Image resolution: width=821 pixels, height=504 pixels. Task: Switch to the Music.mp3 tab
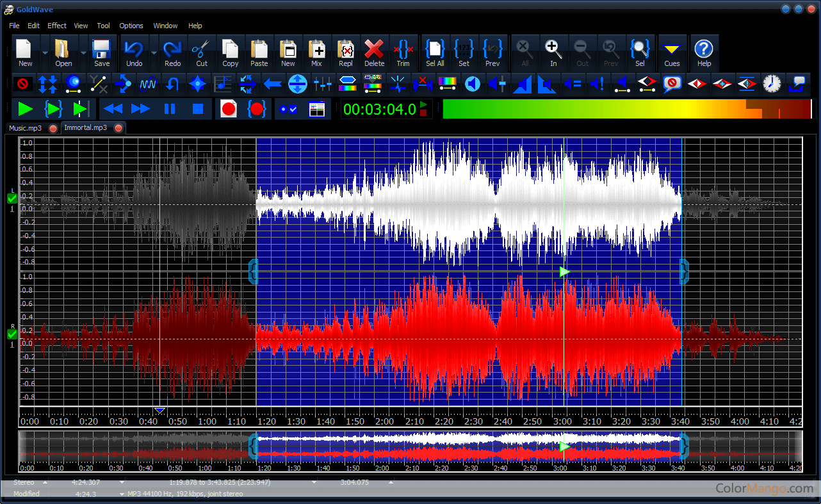tap(26, 128)
